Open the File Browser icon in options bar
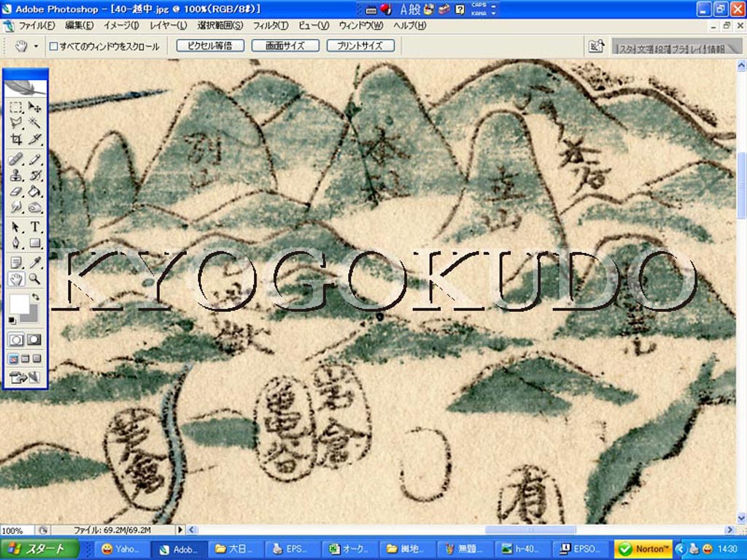This screenshot has height=560, width=747. pyautogui.click(x=597, y=46)
